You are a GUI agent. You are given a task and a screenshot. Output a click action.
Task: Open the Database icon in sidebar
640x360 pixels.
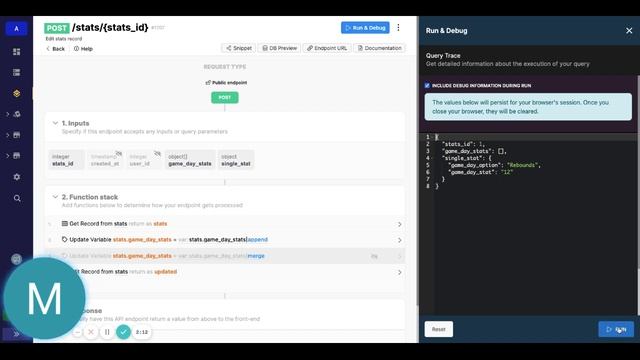tap(17, 73)
